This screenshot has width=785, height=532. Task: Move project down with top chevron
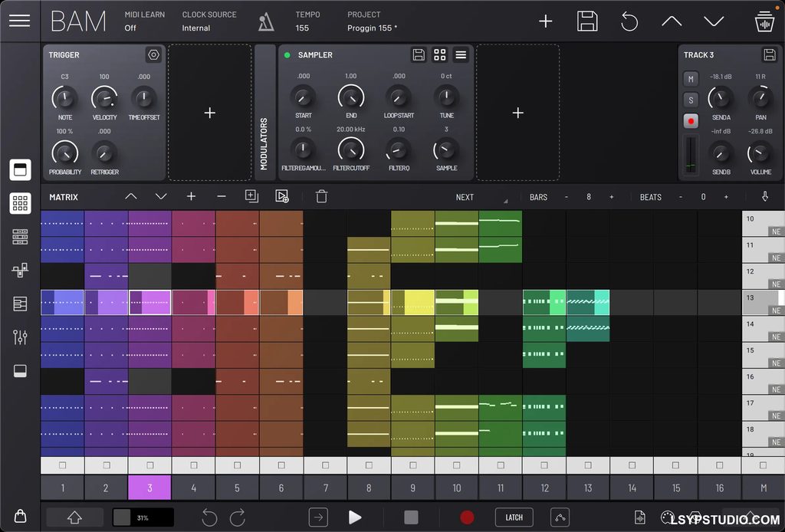pyautogui.click(x=714, y=21)
